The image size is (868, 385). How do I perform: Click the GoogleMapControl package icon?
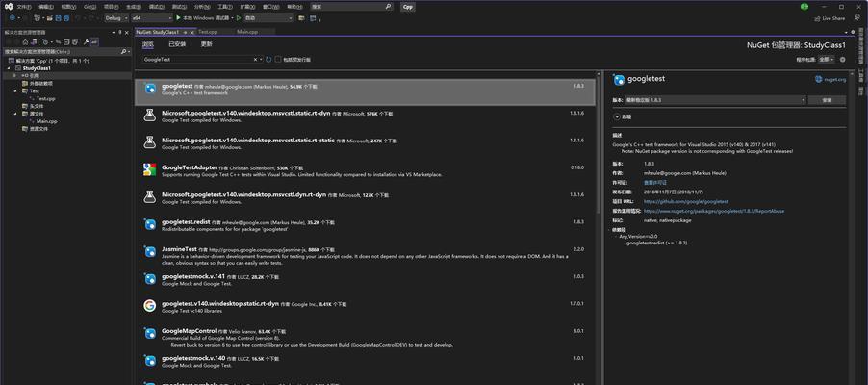click(x=149, y=333)
